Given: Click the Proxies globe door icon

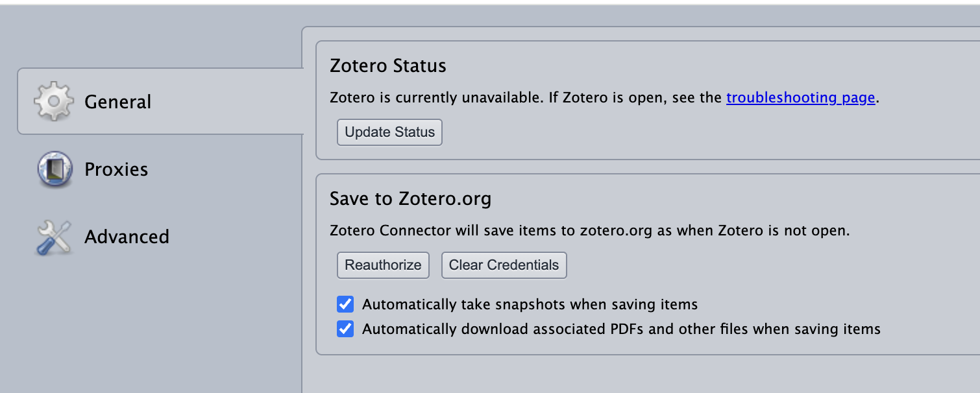Looking at the screenshot, I should [55, 169].
